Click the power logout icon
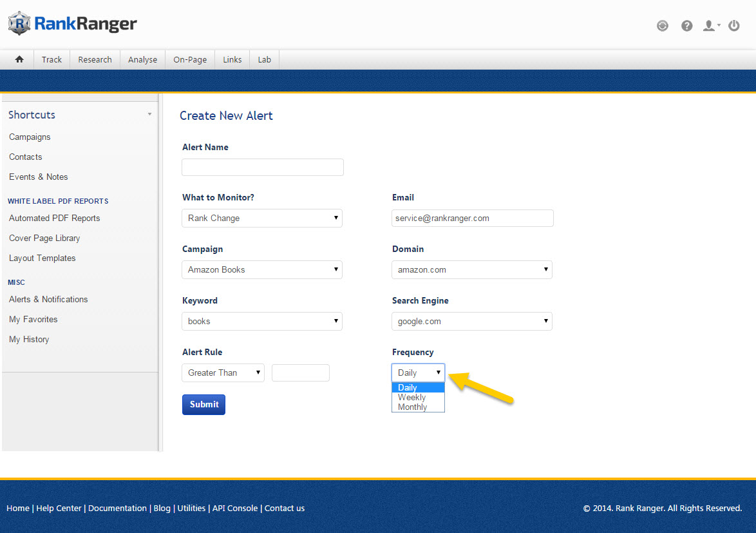Screen dimensions: 756x533 click(x=733, y=26)
